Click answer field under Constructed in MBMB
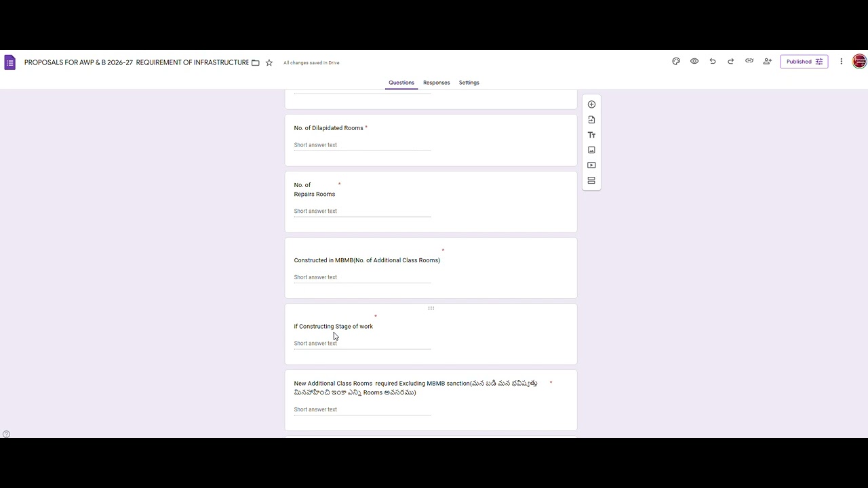The image size is (868, 488). point(363,277)
